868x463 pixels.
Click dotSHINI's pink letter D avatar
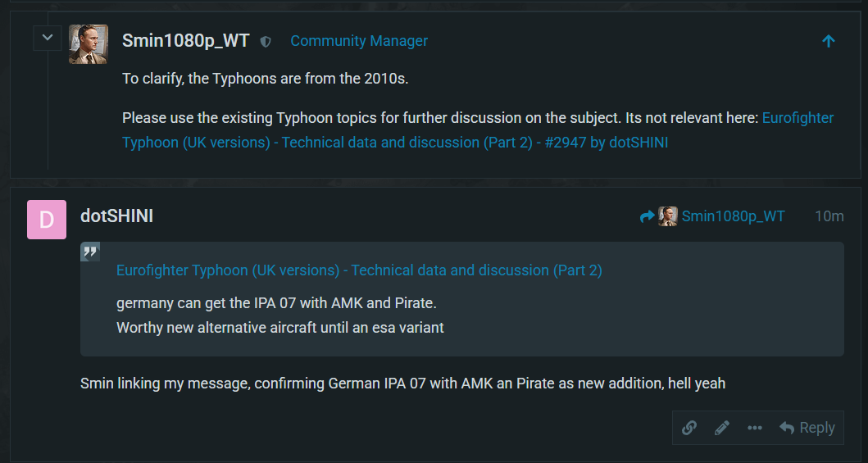(x=47, y=220)
